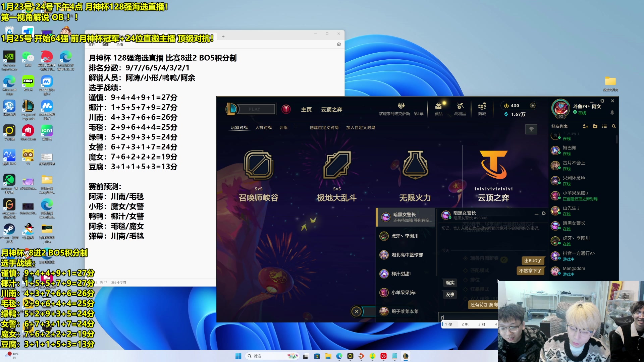Click the summoner profile avatar level 32
This screenshot has width=644, height=362.
pos(560,109)
